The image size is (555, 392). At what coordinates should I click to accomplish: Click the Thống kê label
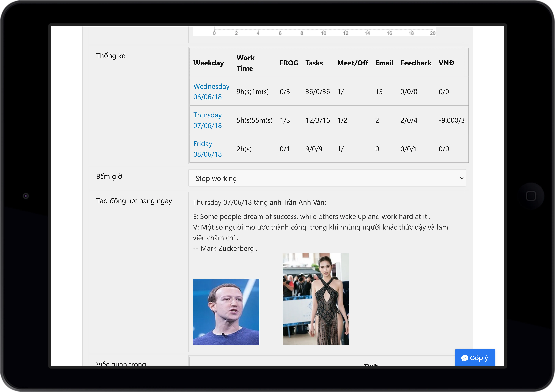point(111,56)
